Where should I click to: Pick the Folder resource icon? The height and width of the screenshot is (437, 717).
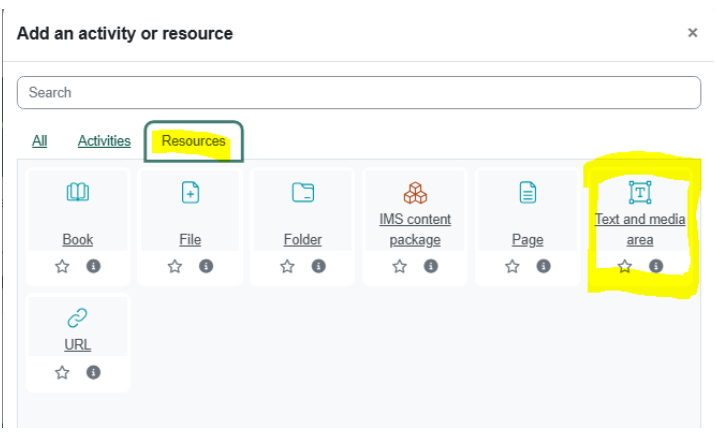(302, 193)
